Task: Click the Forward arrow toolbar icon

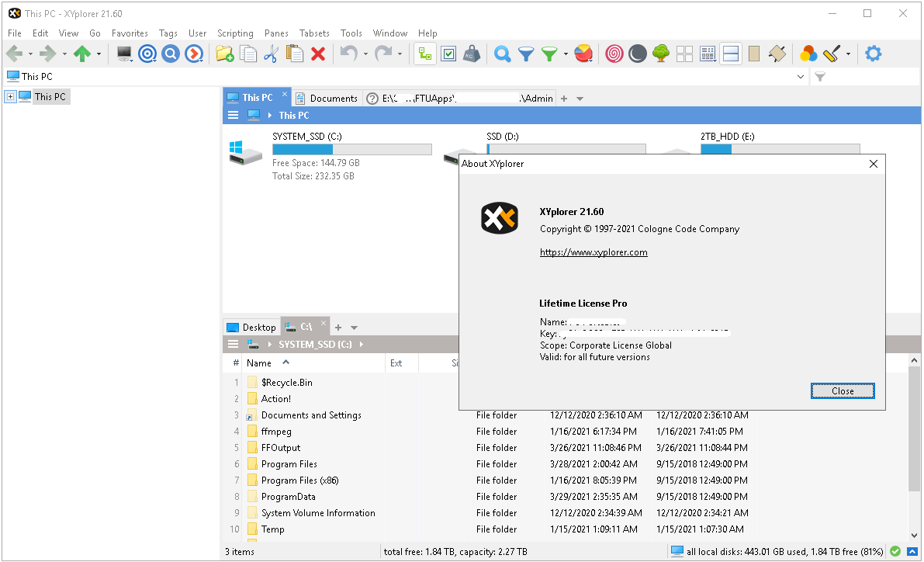Action: click(x=48, y=54)
